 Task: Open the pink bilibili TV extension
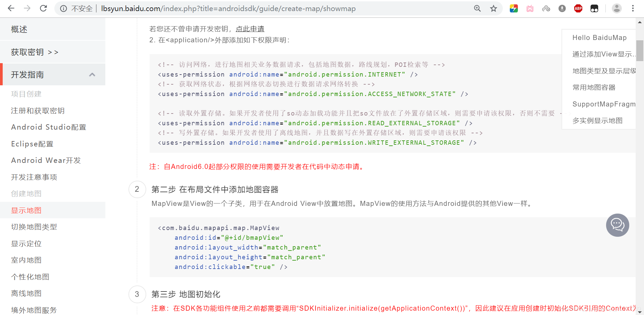pos(530,8)
